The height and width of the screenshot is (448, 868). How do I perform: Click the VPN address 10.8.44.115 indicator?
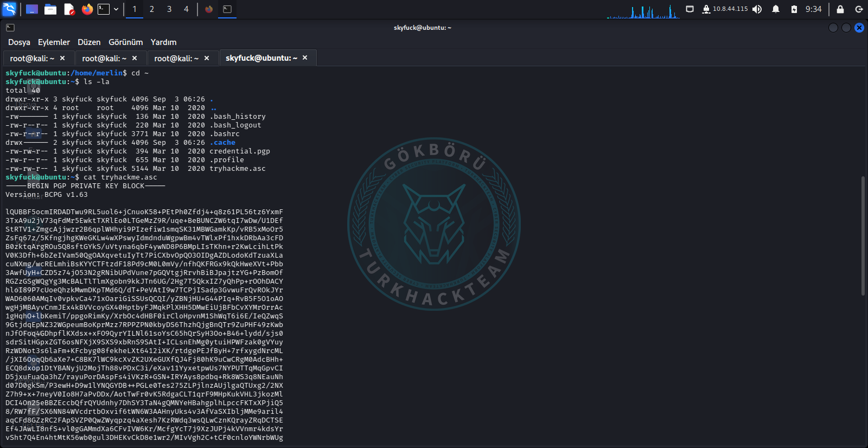(x=725, y=9)
